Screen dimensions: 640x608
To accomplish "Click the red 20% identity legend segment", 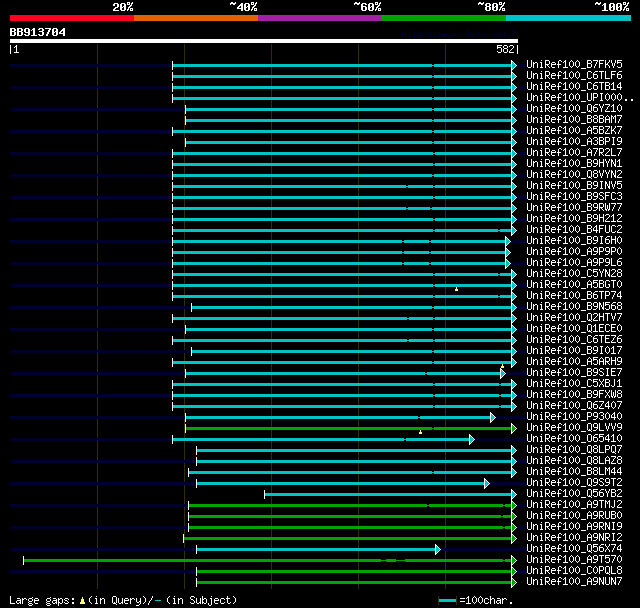I will tap(72, 18).
